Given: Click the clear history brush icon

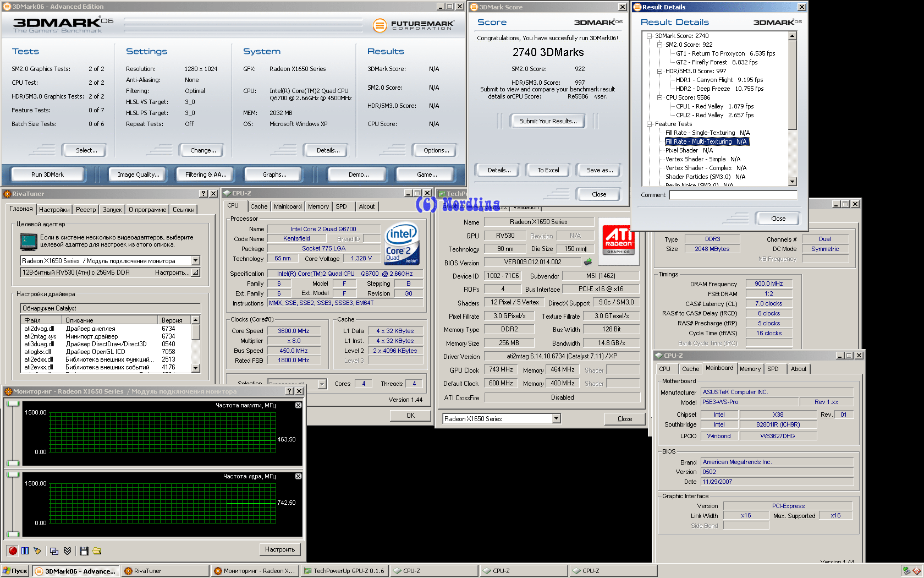Looking at the screenshot, I should point(37,550).
